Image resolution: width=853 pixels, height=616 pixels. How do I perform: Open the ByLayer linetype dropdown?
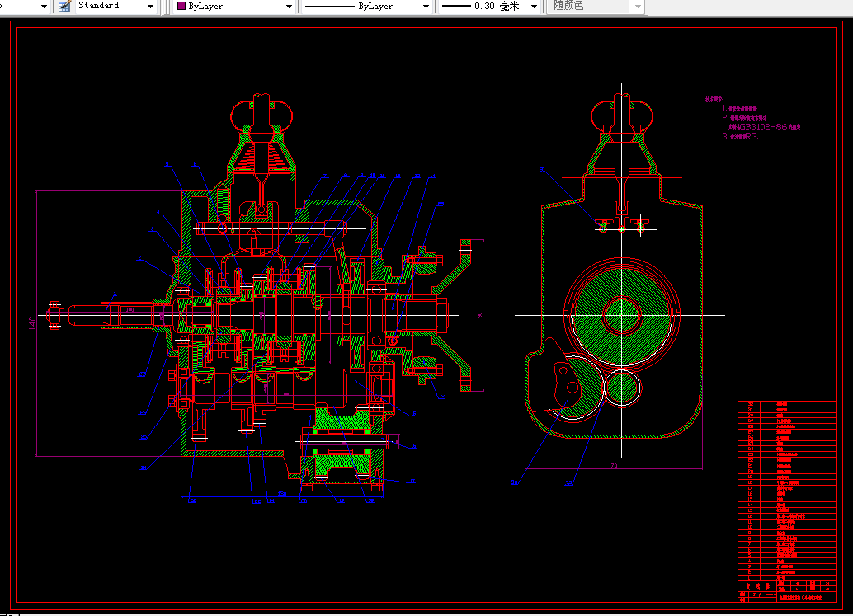(x=426, y=7)
